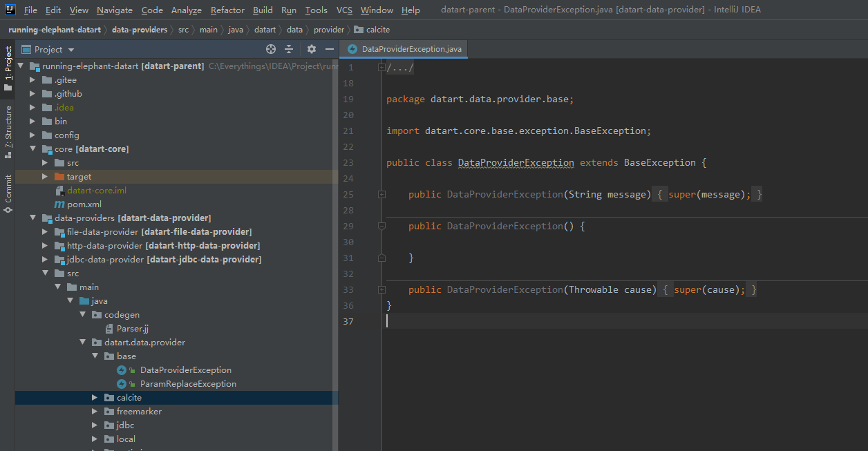The width and height of the screenshot is (868, 451).
Task: Expand the bin folder
Action: pyautogui.click(x=32, y=122)
